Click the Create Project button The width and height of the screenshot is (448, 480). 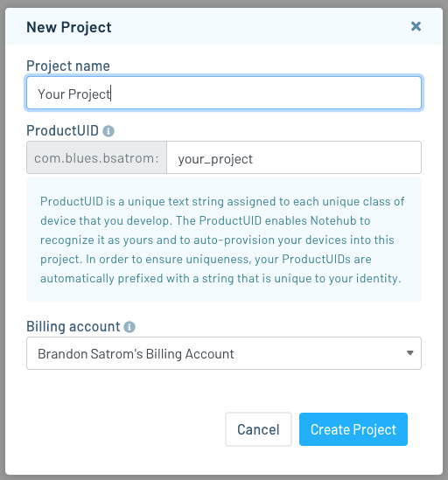tap(353, 429)
